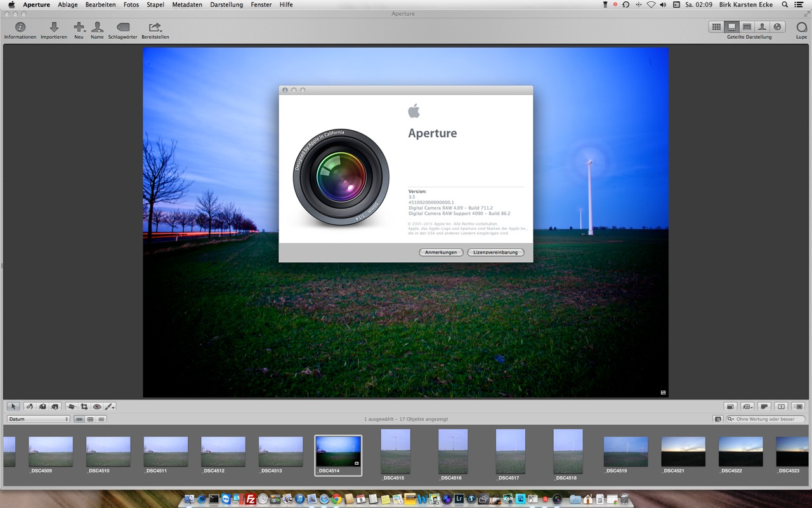The height and width of the screenshot is (508, 812).
Task: Switch browser to filmstrip view
Action: pyautogui.click(x=79, y=419)
